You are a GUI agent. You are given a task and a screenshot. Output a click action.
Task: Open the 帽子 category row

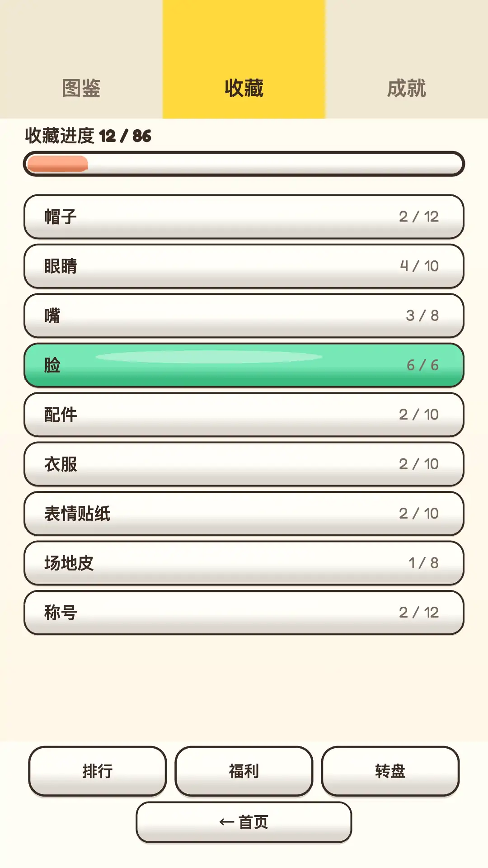pos(244,217)
